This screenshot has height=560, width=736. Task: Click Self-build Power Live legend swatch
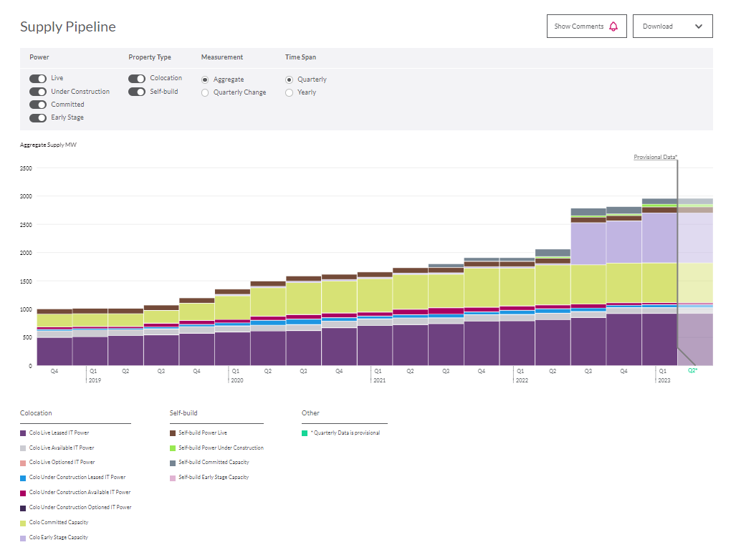173,433
